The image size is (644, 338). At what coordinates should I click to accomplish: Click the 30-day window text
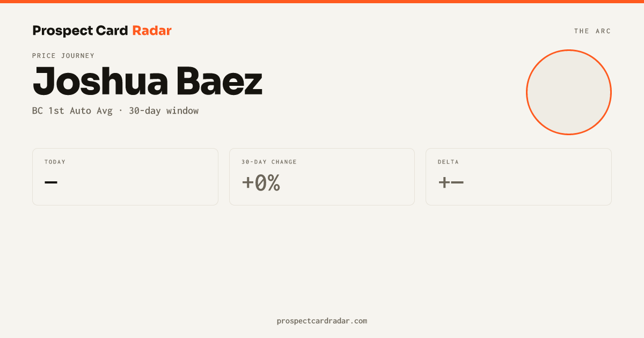[x=164, y=111]
